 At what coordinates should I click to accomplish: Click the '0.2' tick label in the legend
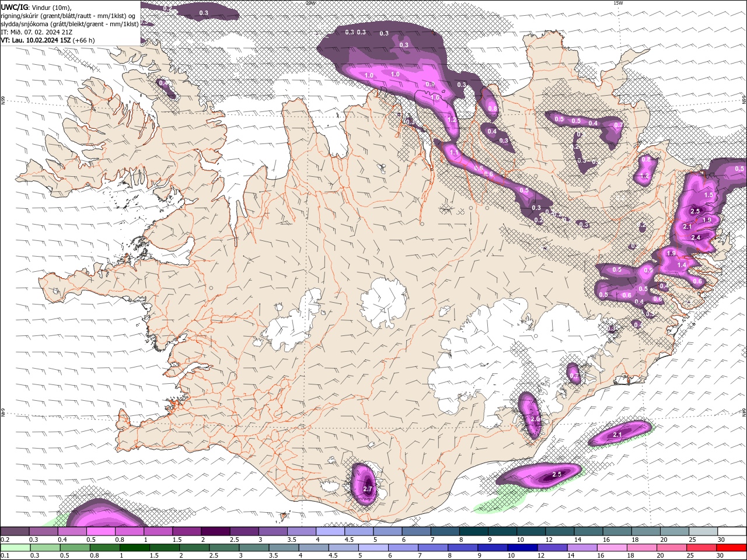click(x=5, y=540)
